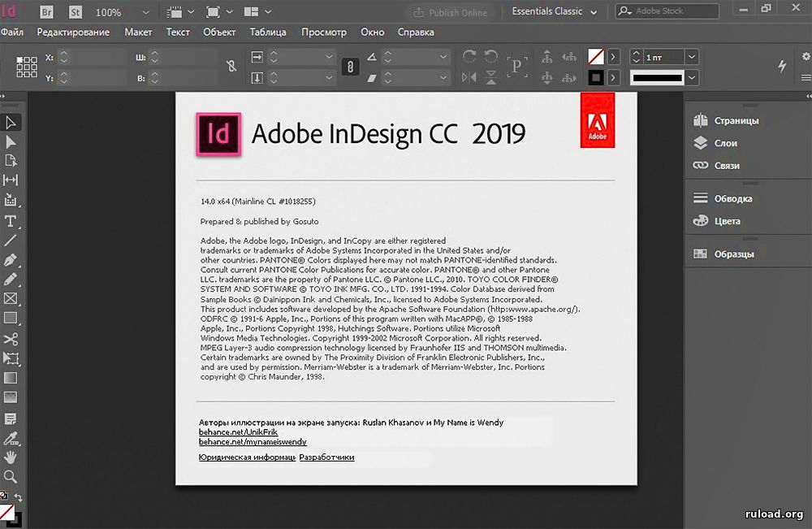Rotate 90 degrees counter-clockwise
The image size is (812, 529).
click(x=491, y=56)
